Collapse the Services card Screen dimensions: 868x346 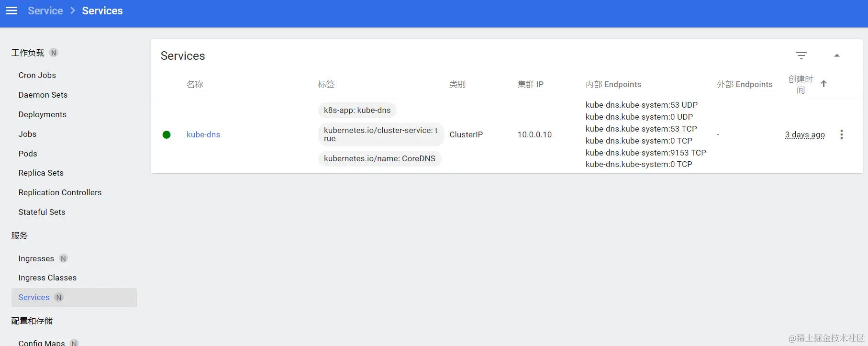coord(837,56)
